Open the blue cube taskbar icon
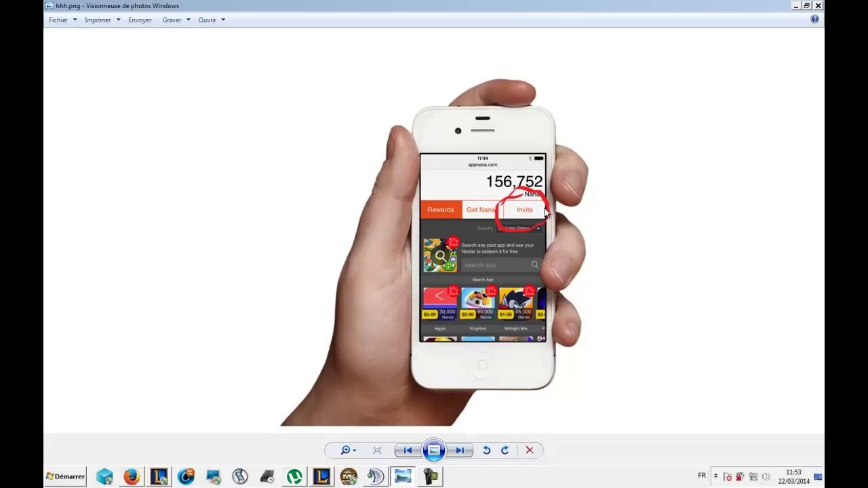 (104, 476)
